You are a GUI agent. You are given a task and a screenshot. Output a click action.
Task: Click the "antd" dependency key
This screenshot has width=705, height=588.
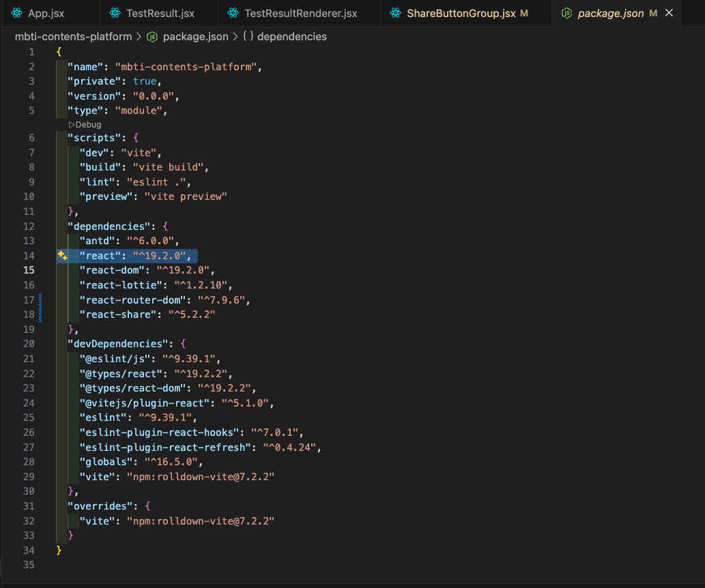pos(97,241)
